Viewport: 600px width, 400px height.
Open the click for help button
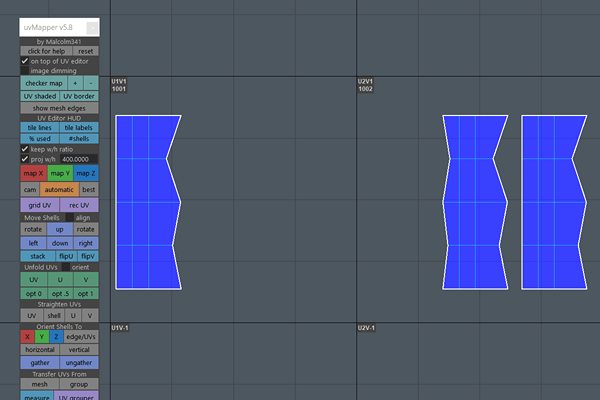tap(46, 51)
